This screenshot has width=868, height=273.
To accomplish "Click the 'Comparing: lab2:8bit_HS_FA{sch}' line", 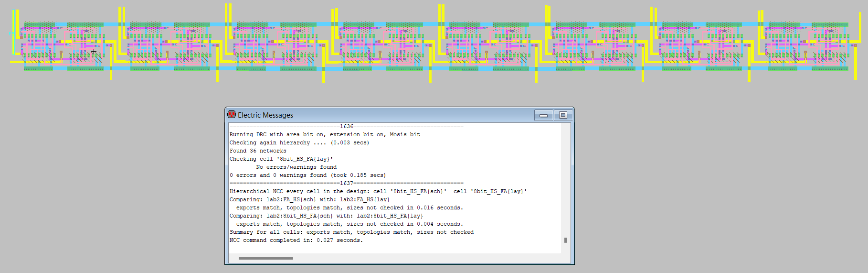I will tap(326, 216).
